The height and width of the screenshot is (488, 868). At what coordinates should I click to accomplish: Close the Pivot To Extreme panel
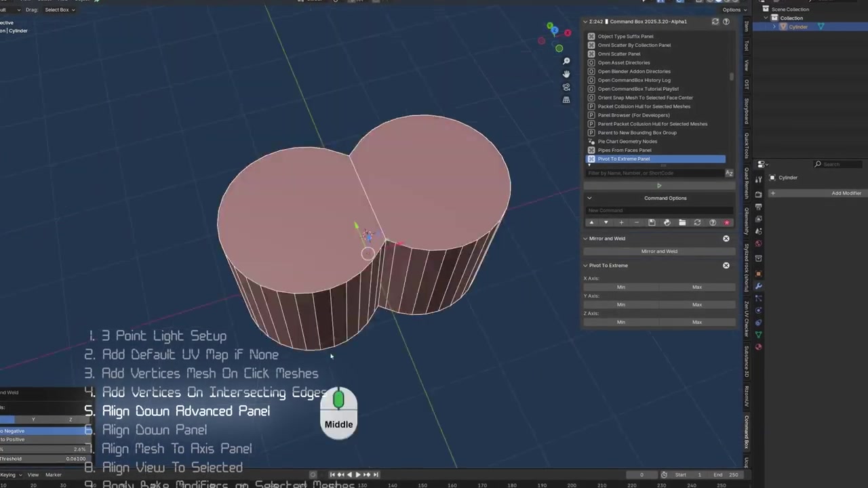pos(726,266)
